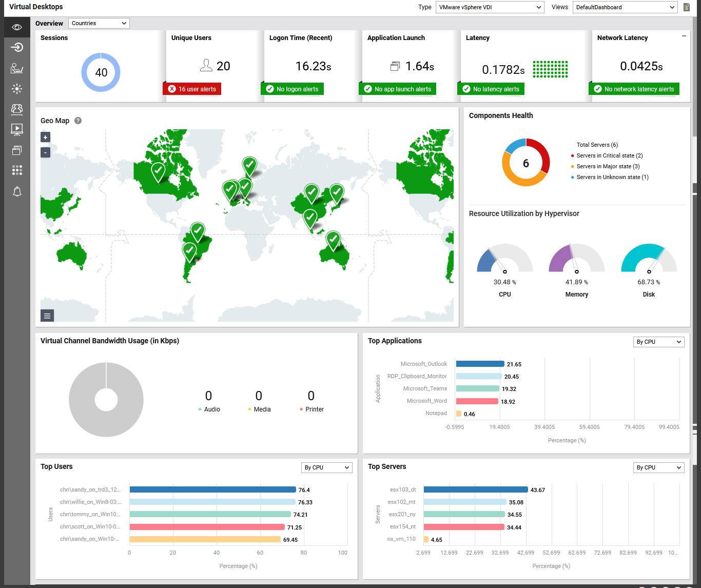Open the bell alerts icon in sidebar

click(17, 191)
